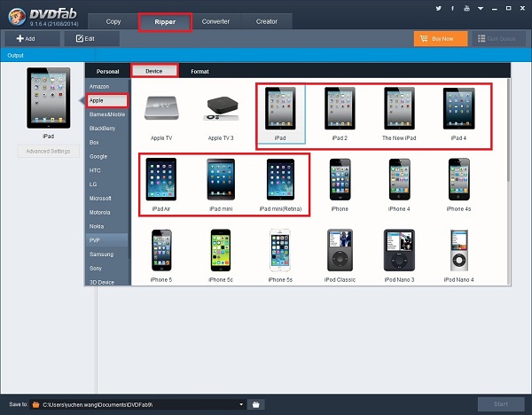Open the title bar dropdown menu arrow
The width and height of the screenshot is (532, 415).
[481, 9]
